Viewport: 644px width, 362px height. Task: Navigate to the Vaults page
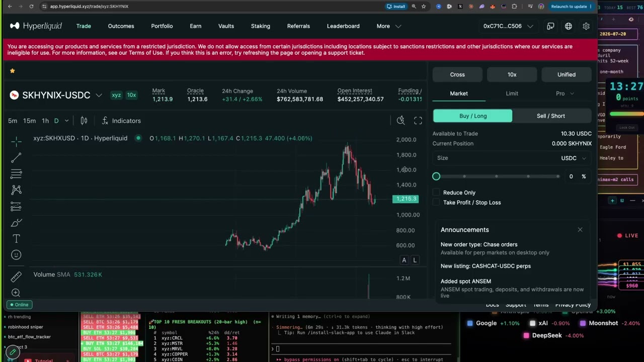[226, 26]
